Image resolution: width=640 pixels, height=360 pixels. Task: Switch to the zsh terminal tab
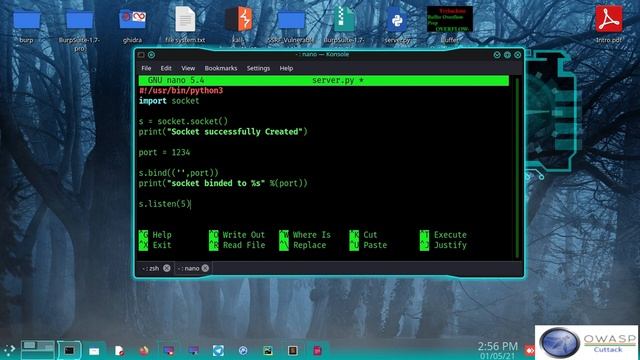pos(151,268)
